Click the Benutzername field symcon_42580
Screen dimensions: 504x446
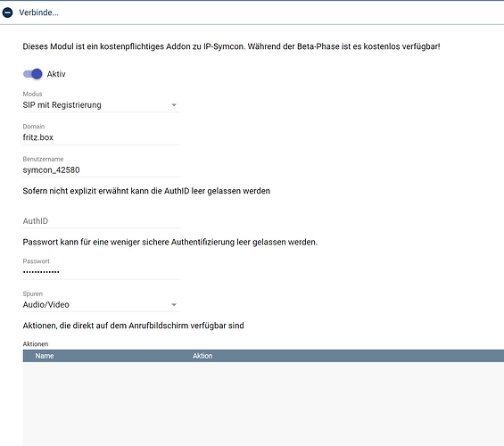click(x=102, y=170)
